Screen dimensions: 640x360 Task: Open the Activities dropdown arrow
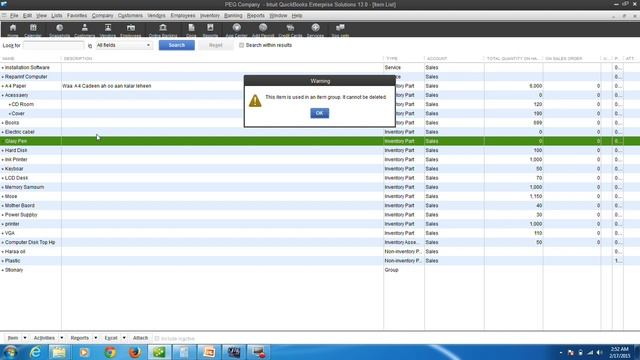62,338
